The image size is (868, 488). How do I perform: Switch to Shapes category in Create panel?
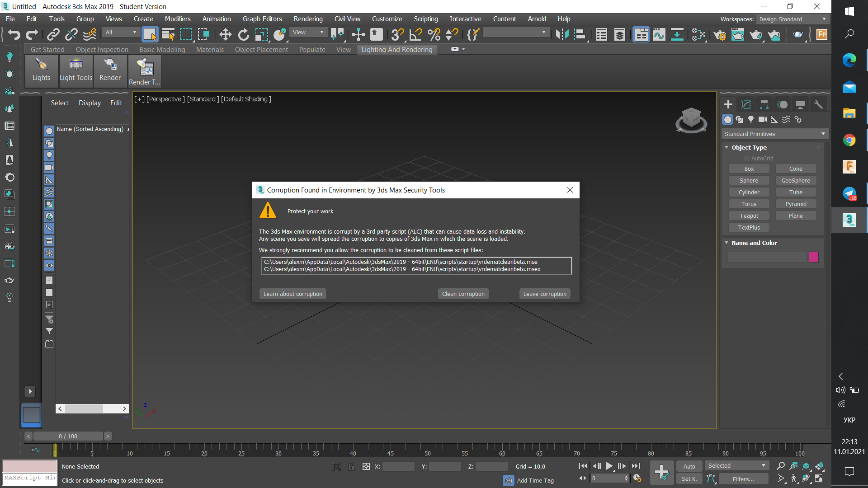[739, 119]
